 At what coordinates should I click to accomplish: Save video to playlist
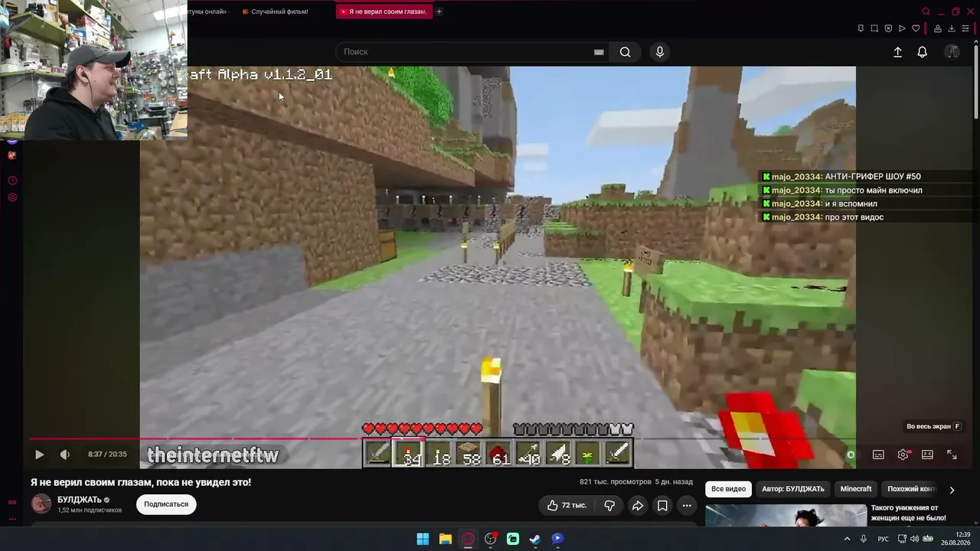(x=662, y=505)
